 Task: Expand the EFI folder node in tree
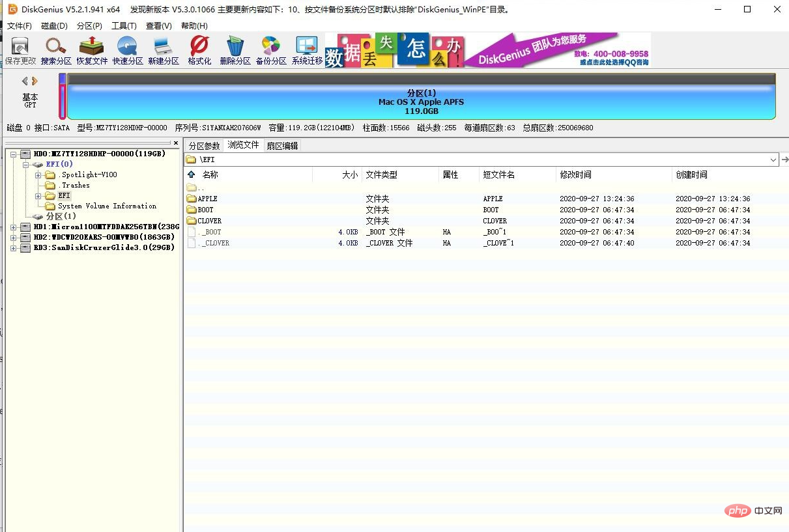click(x=38, y=195)
